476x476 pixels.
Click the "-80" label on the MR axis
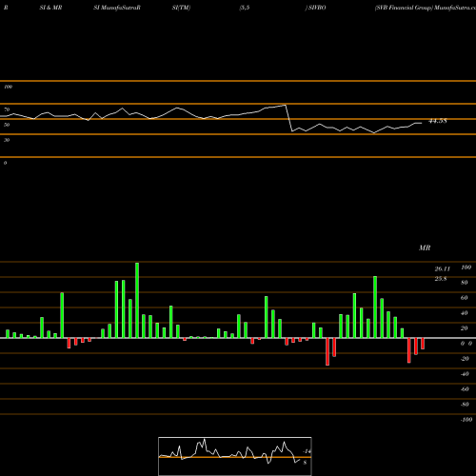tap(465, 405)
